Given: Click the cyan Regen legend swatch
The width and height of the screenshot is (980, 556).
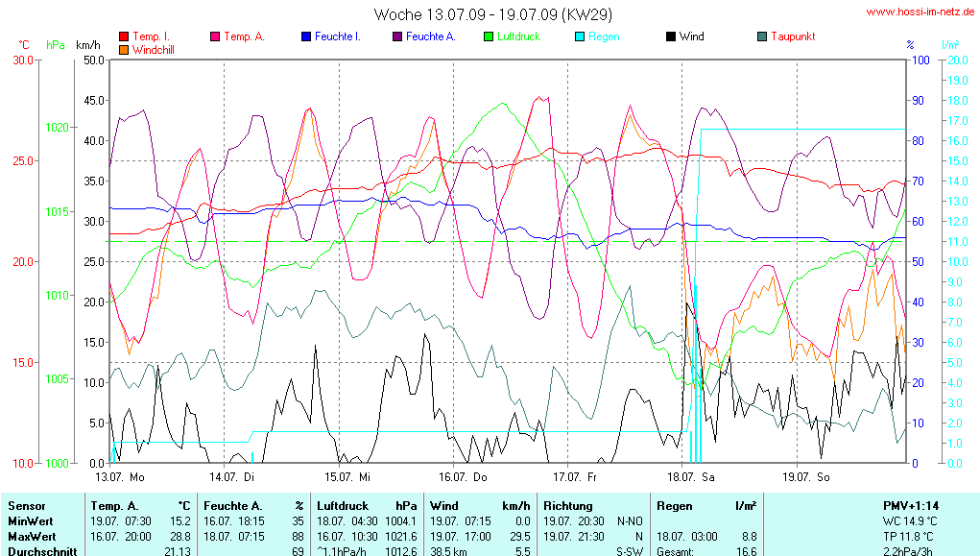Looking at the screenshot, I should (580, 36).
